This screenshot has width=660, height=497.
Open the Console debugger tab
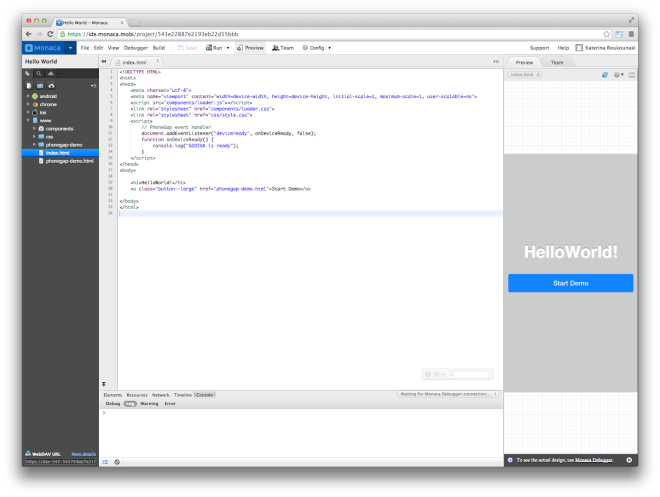pos(205,395)
